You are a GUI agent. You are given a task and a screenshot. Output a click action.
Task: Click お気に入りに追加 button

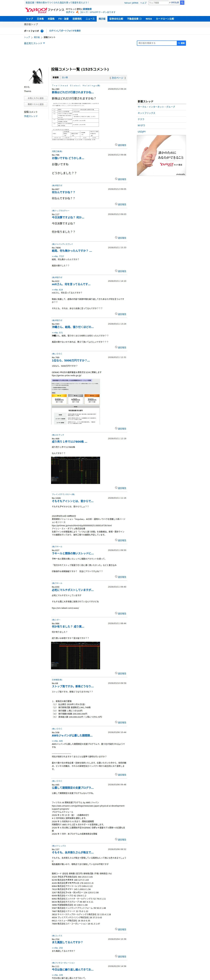[35, 98]
